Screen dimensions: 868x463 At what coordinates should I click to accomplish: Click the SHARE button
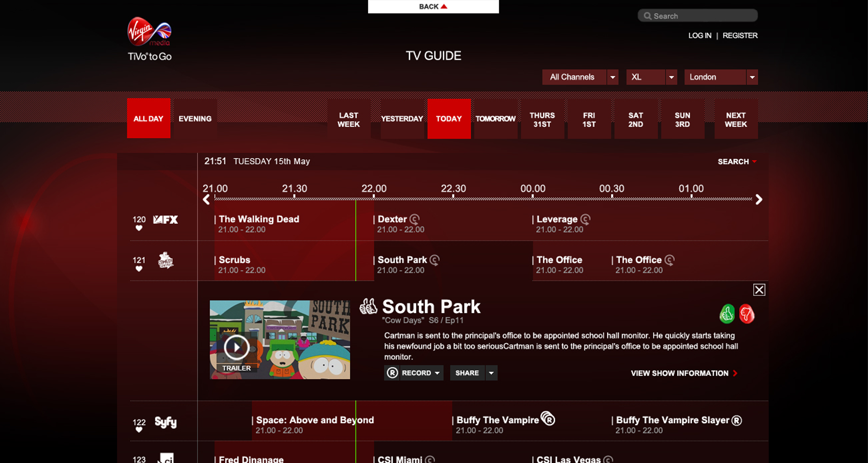point(467,373)
